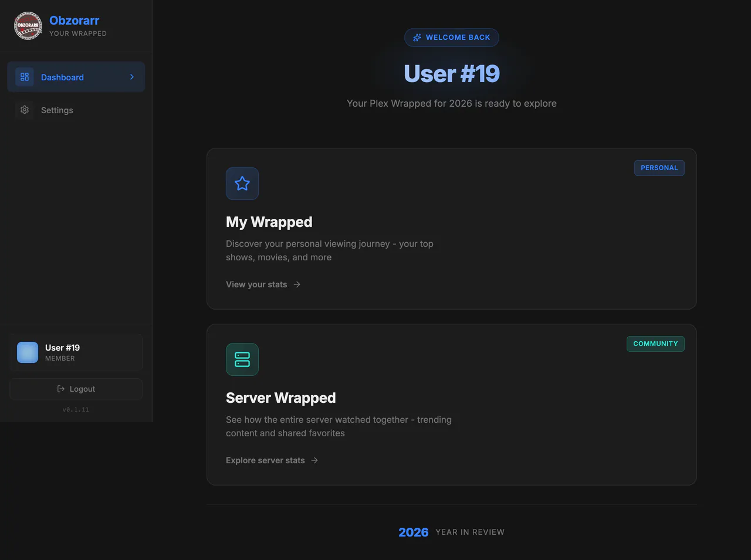Click the arrow beside Explore server stats
751x560 pixels.
[314, 460]
